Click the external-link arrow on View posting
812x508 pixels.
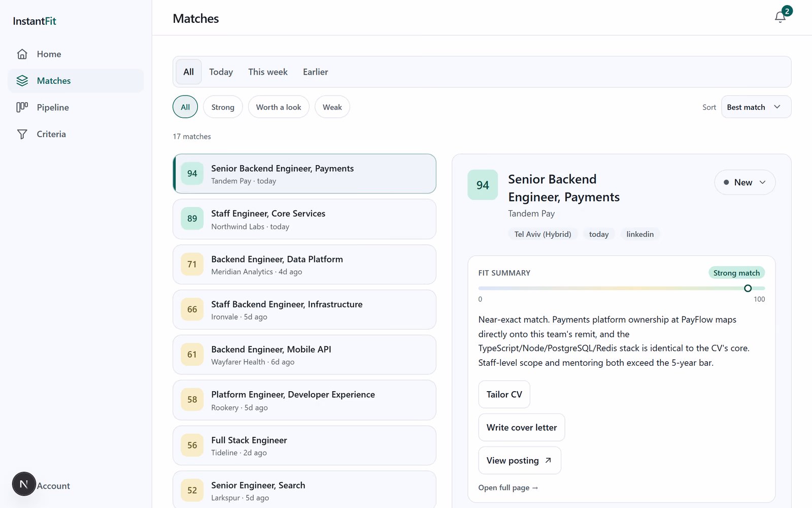coord(548,460)
